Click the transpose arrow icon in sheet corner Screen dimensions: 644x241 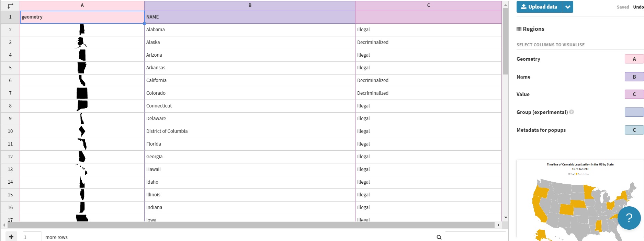coord(10,5)
